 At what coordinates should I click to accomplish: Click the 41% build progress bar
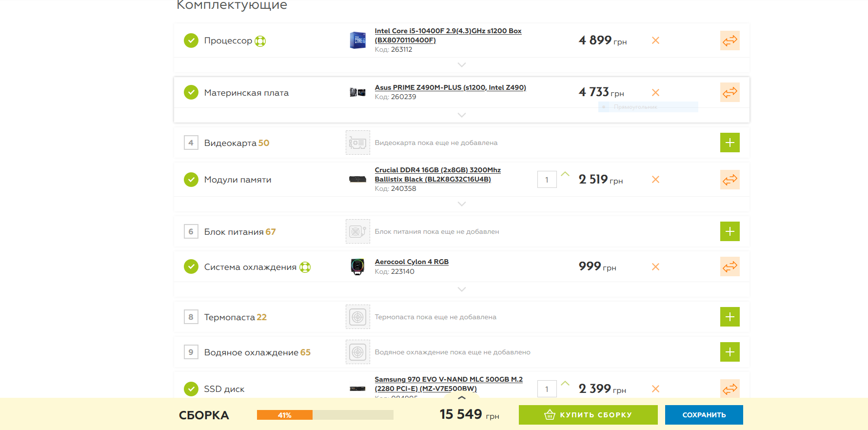(325, 415)
